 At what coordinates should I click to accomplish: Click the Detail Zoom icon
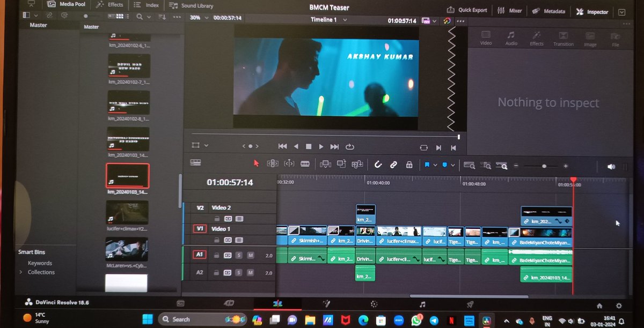(486, 166)
